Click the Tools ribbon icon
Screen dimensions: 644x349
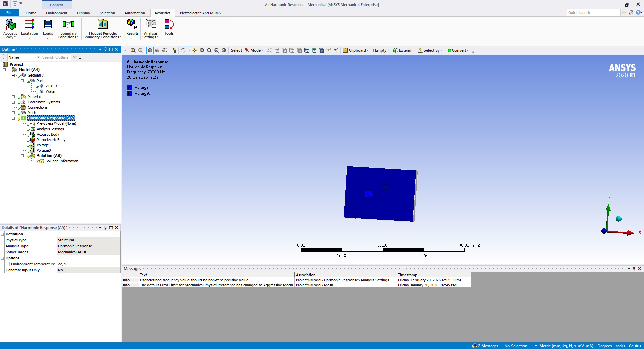[169, 28]
